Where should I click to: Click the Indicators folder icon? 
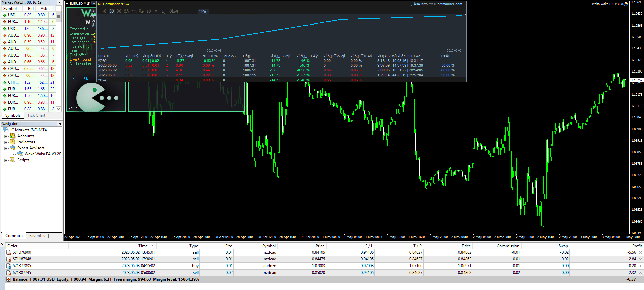point(13,142)
